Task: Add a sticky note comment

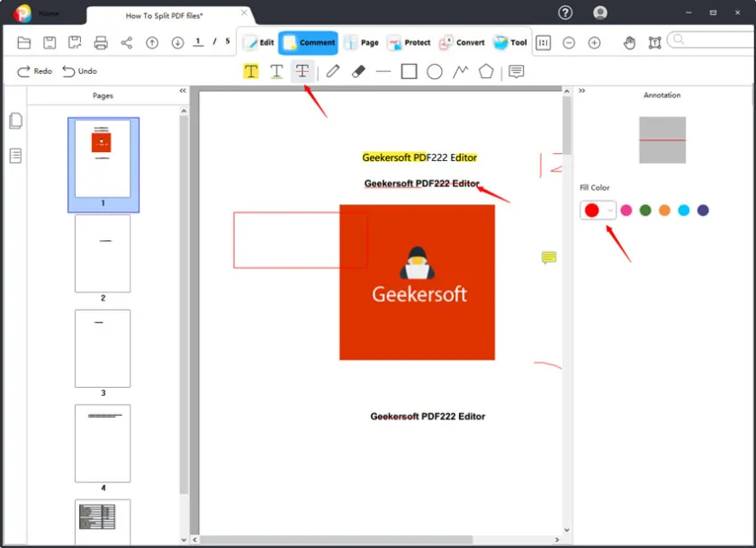Action: tap(516, 71)
